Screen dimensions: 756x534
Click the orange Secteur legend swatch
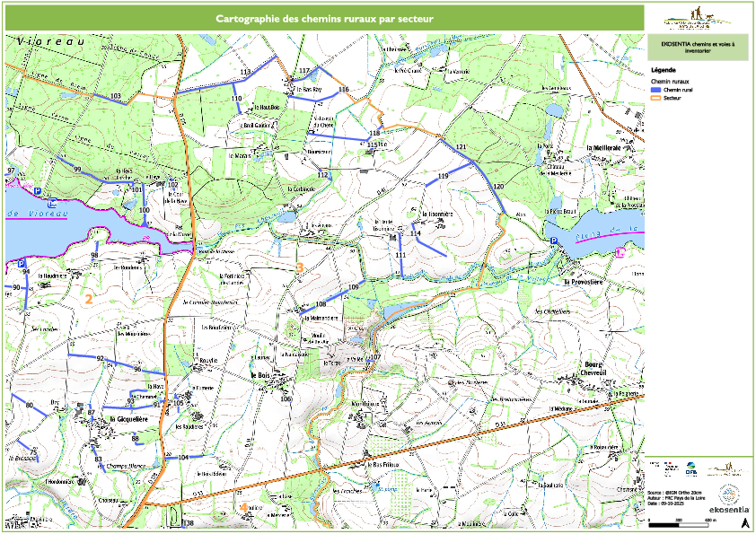click(655, 98)
